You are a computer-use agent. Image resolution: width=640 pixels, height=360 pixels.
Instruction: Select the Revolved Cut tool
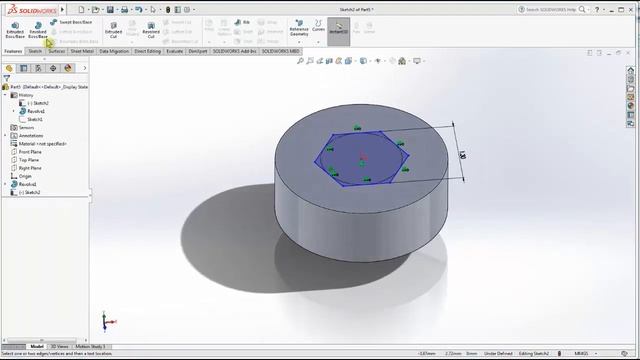[x=151, y=30]
